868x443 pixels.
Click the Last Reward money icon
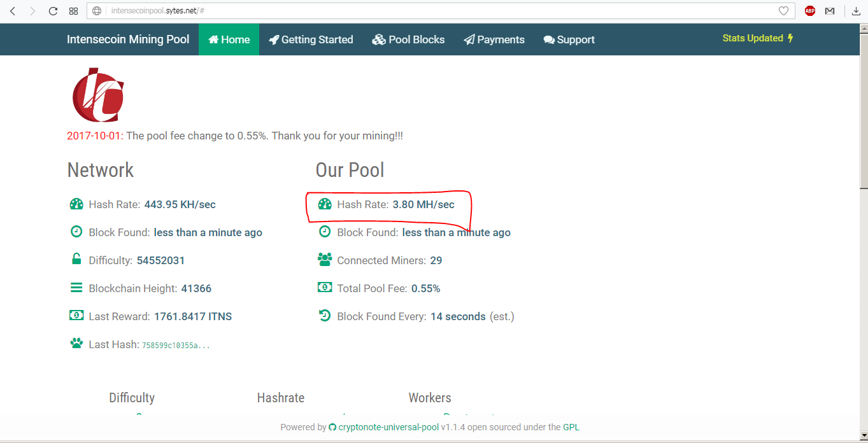76,315
